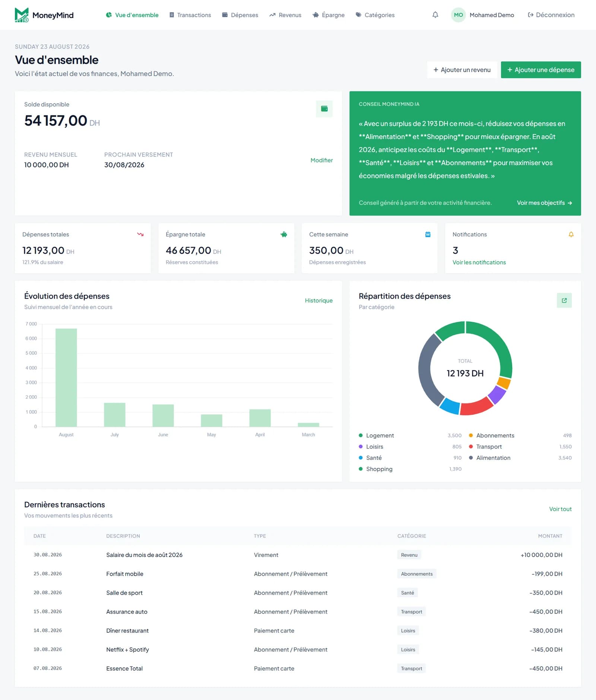Image resolution: width=596 pixels, height=700 pixels.
Task: Navigate to the Épargne tab
Action: (329, 15)
